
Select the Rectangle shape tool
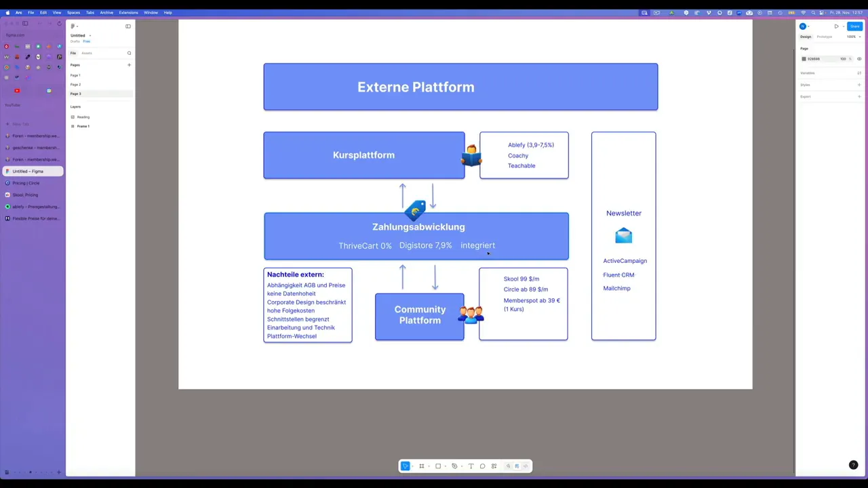point(439,466)
